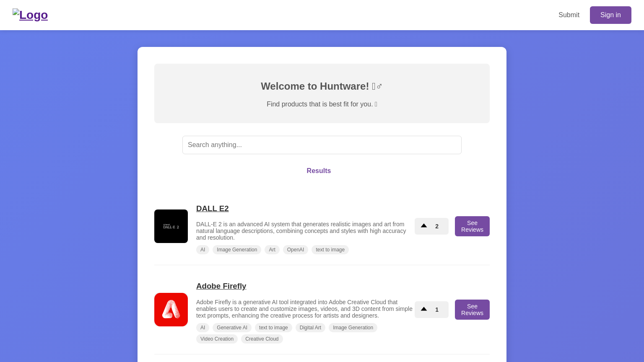This screenshot has width=644, height=362.
Task: Open the DALL E2 link
Action: (213, 209)
